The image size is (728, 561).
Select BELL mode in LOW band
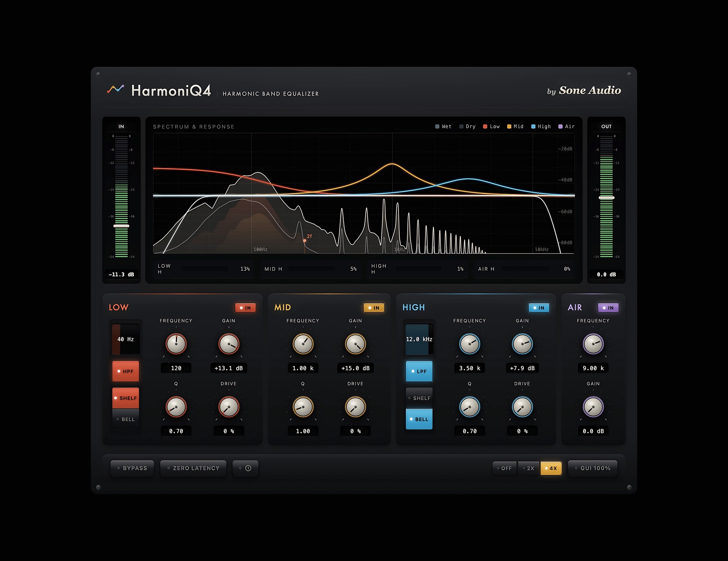[126, 419]
